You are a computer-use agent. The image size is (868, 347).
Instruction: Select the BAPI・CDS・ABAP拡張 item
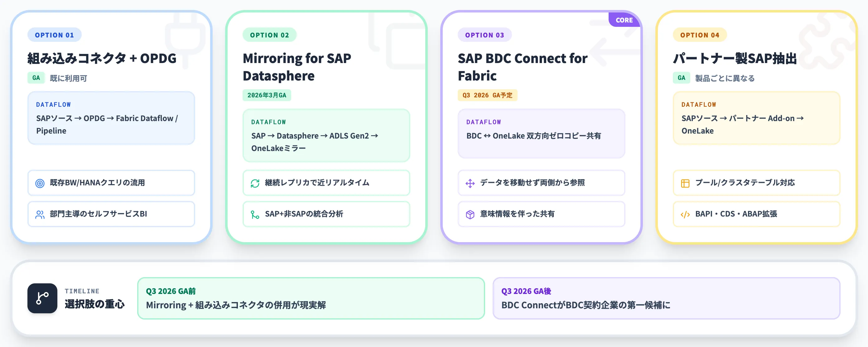[756, 214]
